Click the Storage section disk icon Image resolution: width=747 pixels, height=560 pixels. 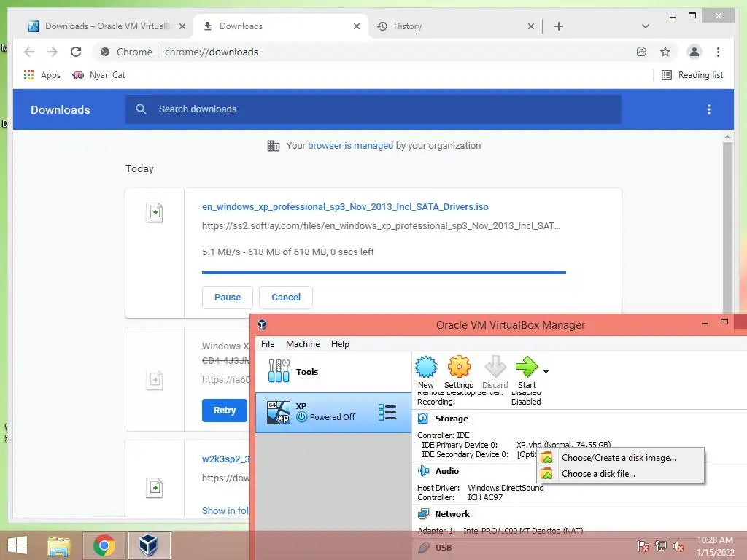(423, 419)
